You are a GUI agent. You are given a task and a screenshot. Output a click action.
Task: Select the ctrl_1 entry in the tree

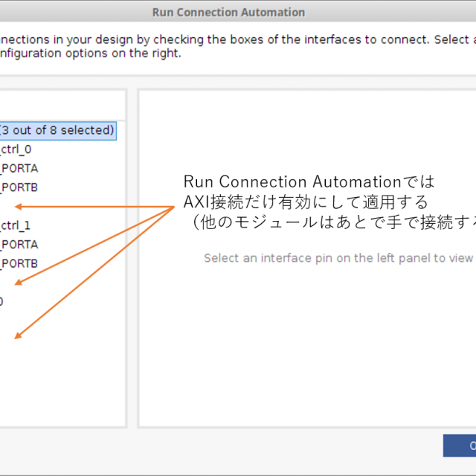(x=16, y=225)
